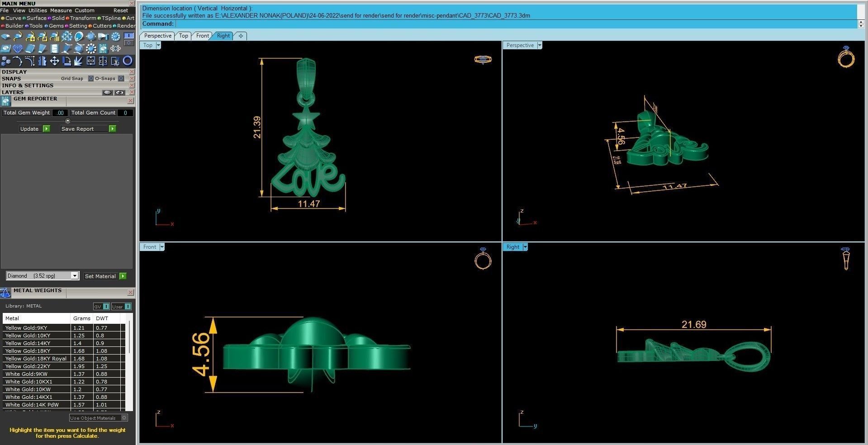The image size is (868, 445).
Task: Click the Grams column header
Action: pos(82,318)
